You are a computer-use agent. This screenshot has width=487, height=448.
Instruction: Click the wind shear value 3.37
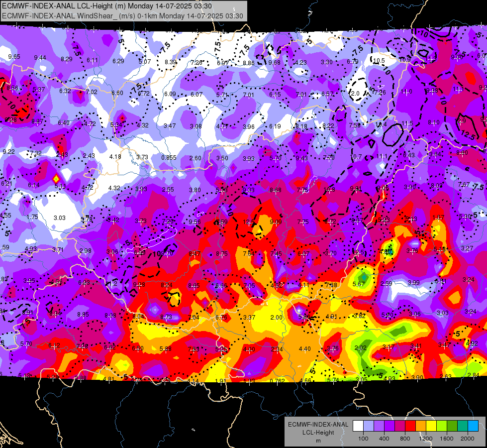coord(249,318)
